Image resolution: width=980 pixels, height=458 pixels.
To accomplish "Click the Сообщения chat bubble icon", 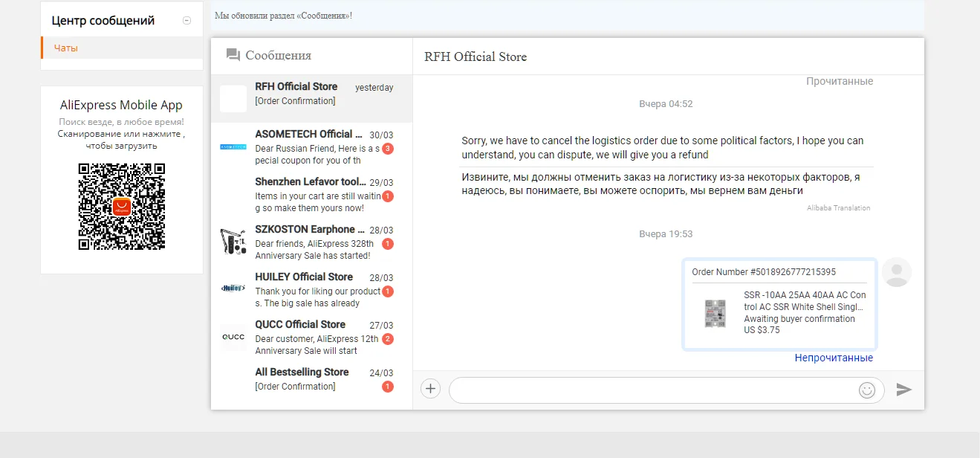I will 233,55.
